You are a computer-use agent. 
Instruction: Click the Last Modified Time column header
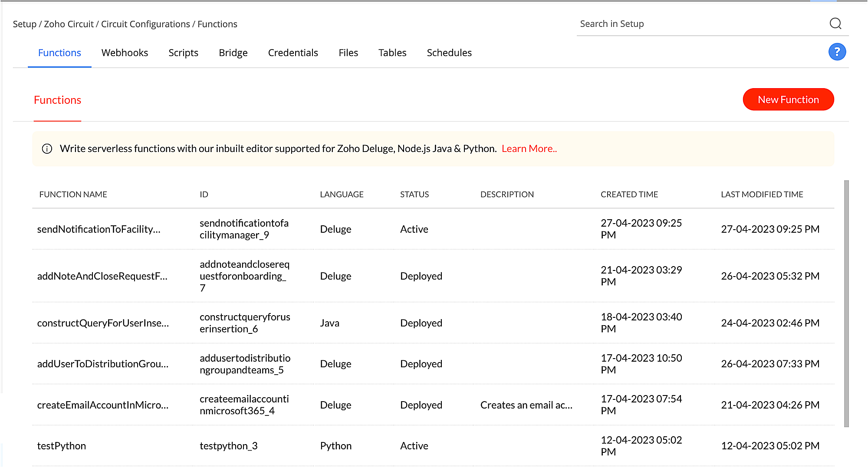tap(762, 194)
